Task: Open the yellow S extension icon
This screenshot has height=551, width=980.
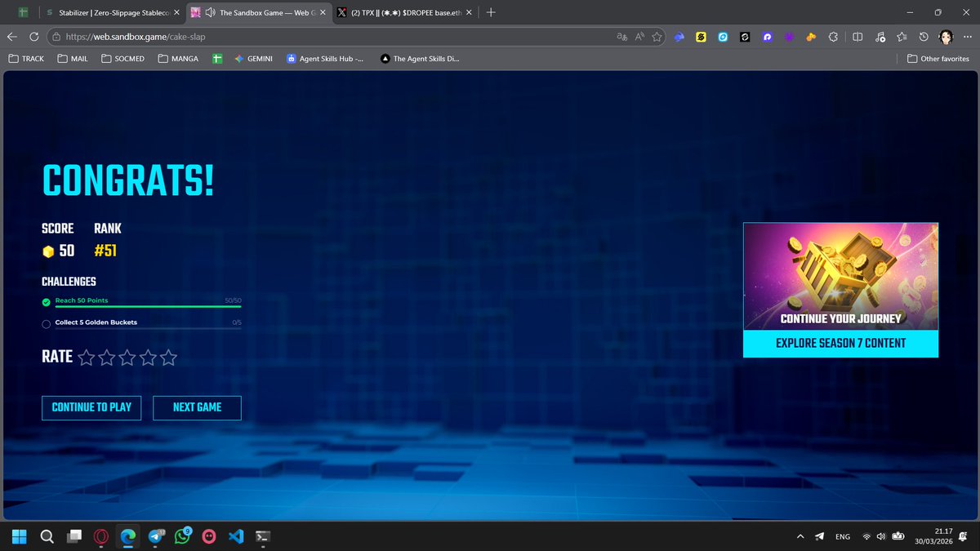Action: (701, 37)
